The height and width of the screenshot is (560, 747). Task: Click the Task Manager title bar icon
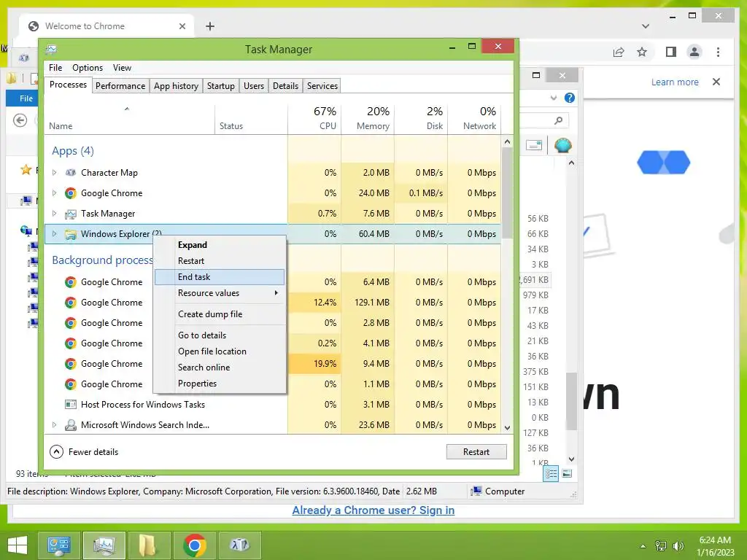(x=52, y=49)
